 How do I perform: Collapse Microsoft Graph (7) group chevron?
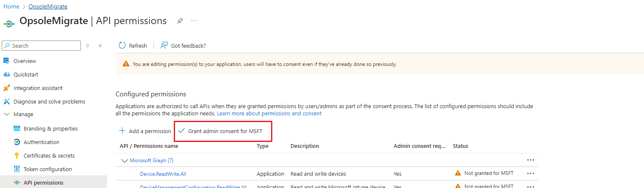point(124,161)
